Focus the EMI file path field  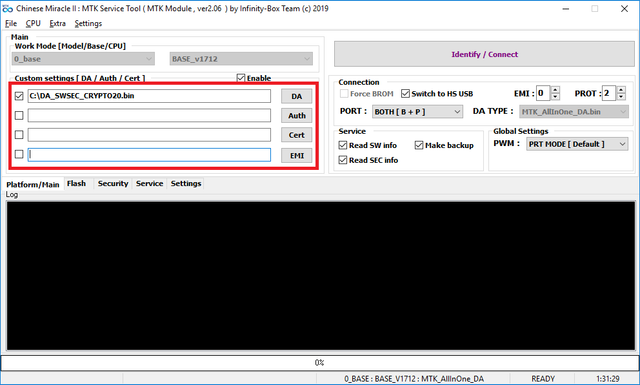[x=149, y=155]
